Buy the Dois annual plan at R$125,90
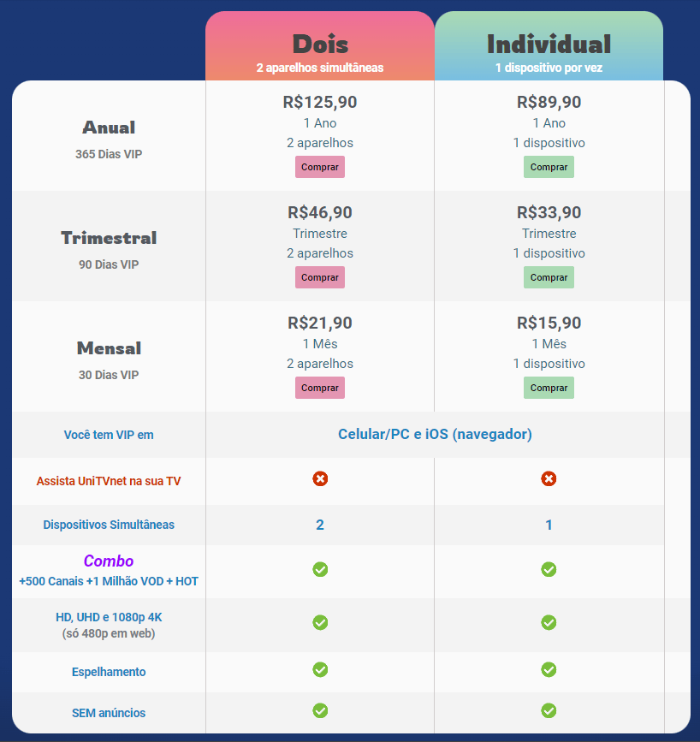The height and width of the screenshot is (742, 700). 320,167
